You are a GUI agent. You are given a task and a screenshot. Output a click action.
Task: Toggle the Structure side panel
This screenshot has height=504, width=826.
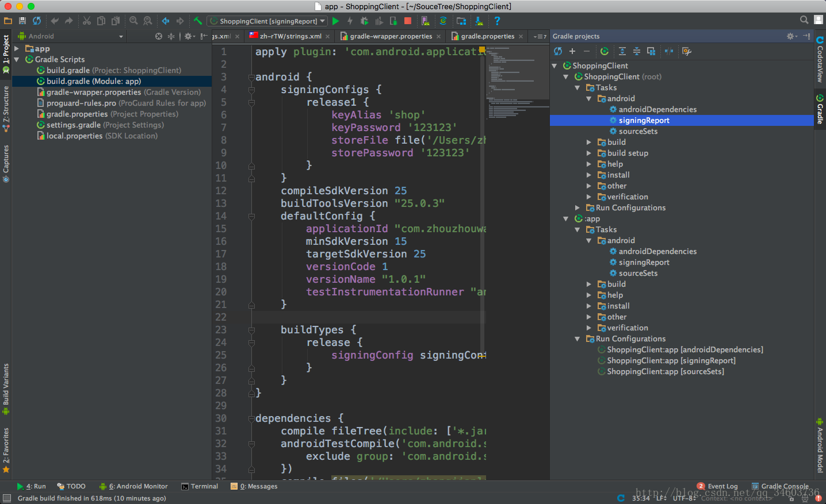(6, 109)
